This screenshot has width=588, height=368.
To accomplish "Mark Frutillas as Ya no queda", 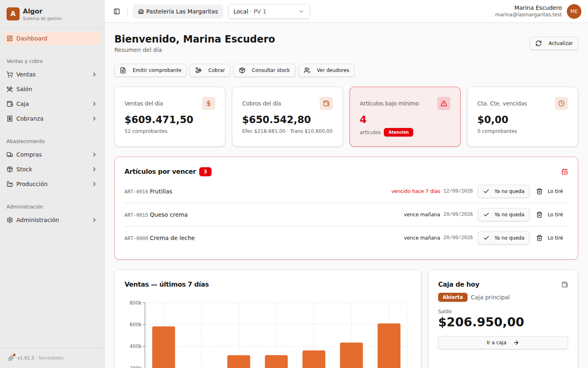I will [x=504, y=191].
